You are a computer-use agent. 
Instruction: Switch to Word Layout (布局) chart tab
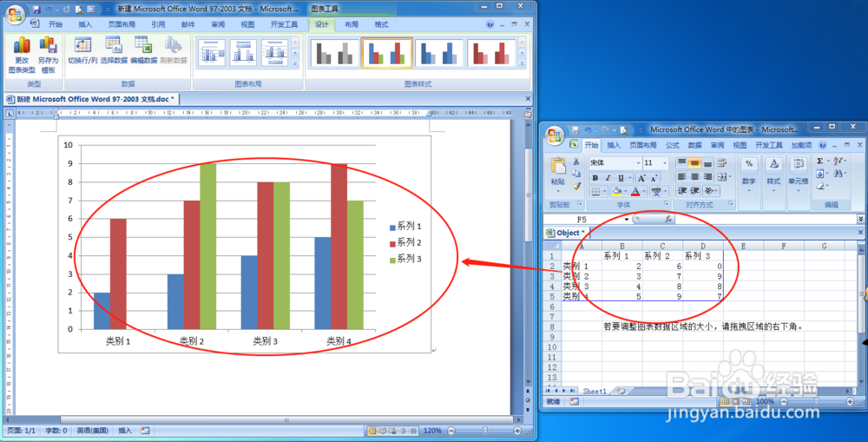pyautogui.click(x=352, y=24)
